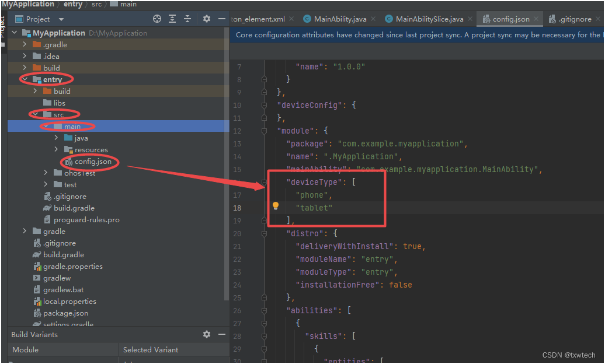Fold the abilities block at line 26

tap(265, 310)
